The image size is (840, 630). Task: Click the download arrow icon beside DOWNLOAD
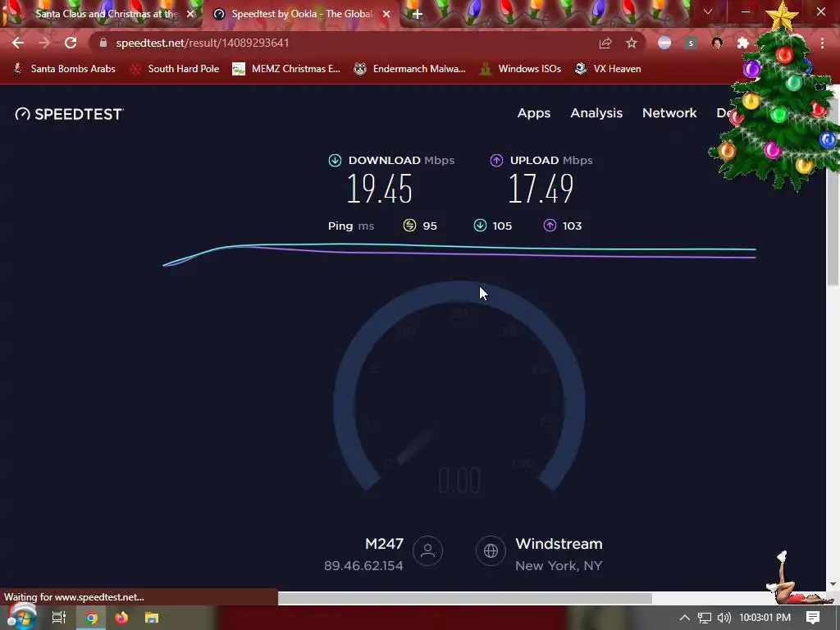click(335, 160)
